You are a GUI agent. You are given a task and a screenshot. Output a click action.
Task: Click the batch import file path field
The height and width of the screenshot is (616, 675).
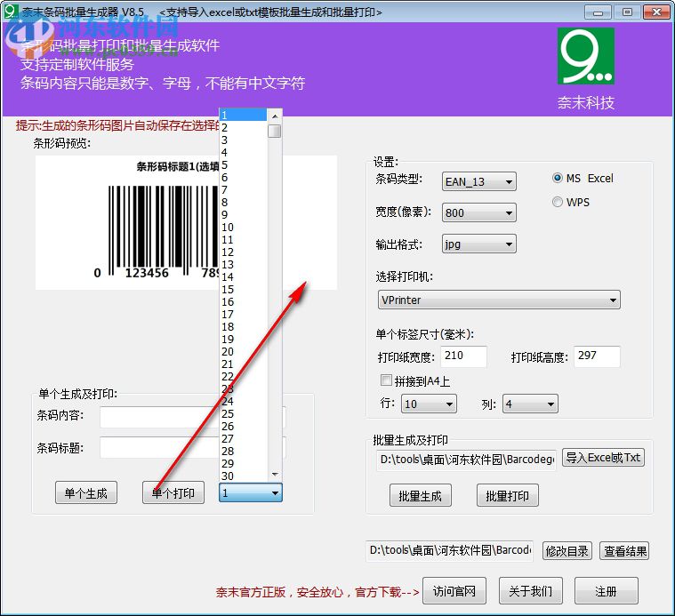pos(466,460)
